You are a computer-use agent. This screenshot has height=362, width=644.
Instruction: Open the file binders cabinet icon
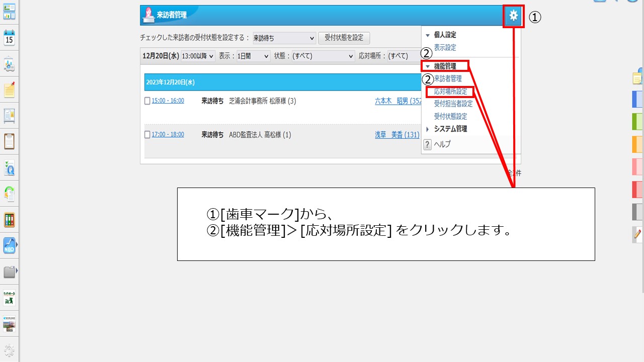(x=9, y=220)
